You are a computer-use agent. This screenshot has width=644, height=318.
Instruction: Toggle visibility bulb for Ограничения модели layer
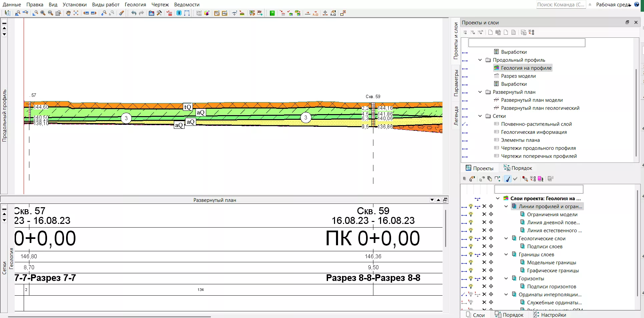click(x=470, y=214)
